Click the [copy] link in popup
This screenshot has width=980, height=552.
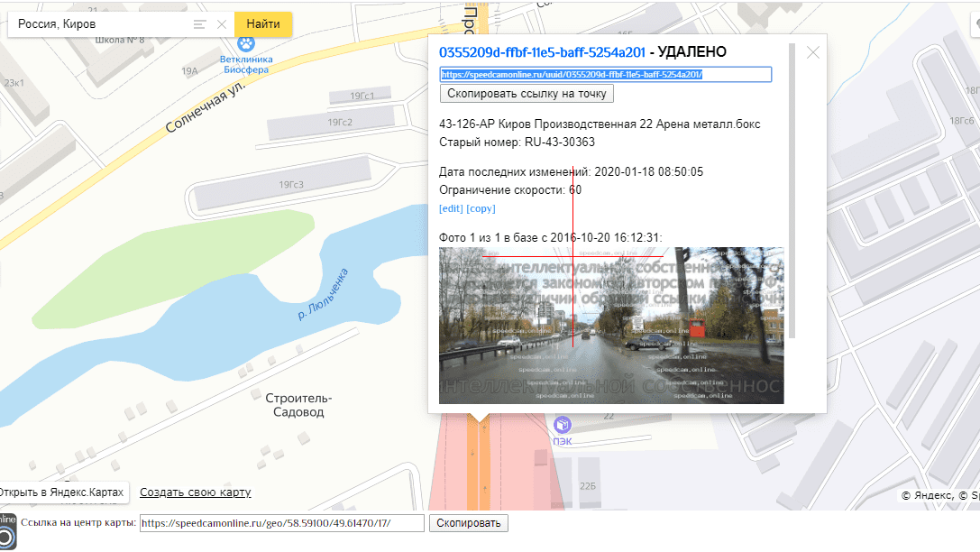(x=481, y=208)
